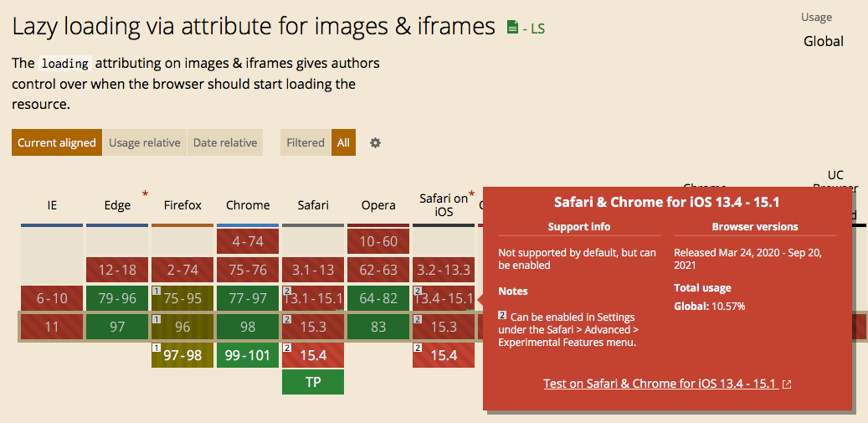Open the settings gear icon
The width and height of the screenshot is (868, 423).
[x=375, y=143]
